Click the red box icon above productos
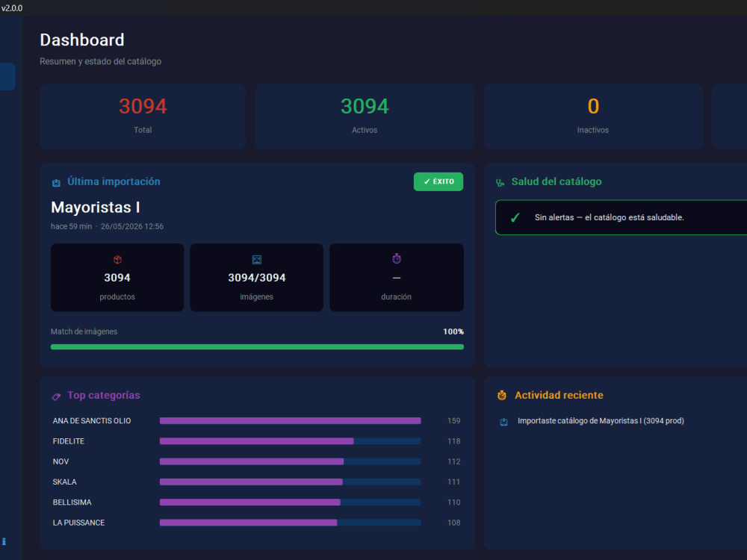The width and height of the screenshot is (747, 560). point(117,260)
